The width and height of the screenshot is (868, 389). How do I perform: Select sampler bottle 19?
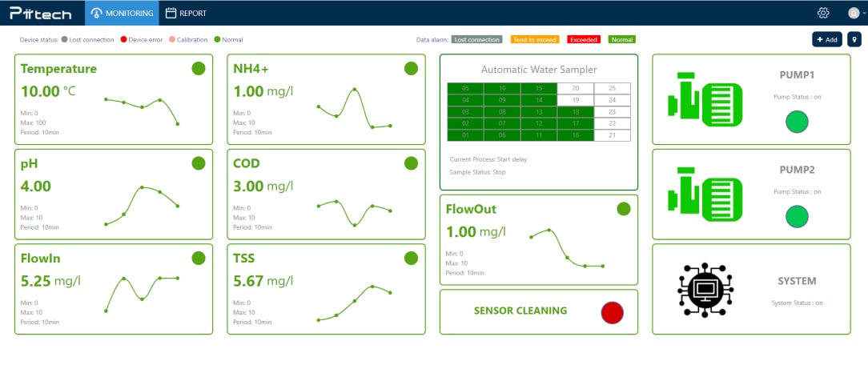click(576, 100)
